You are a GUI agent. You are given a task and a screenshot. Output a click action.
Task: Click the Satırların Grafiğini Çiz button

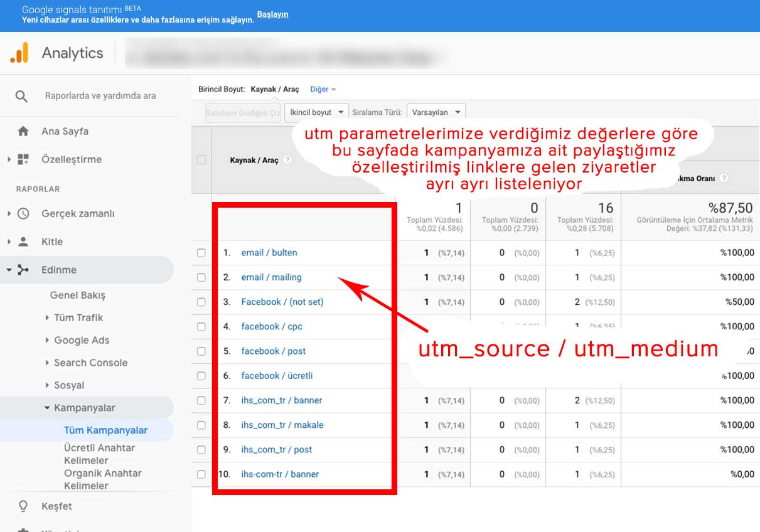243,112
